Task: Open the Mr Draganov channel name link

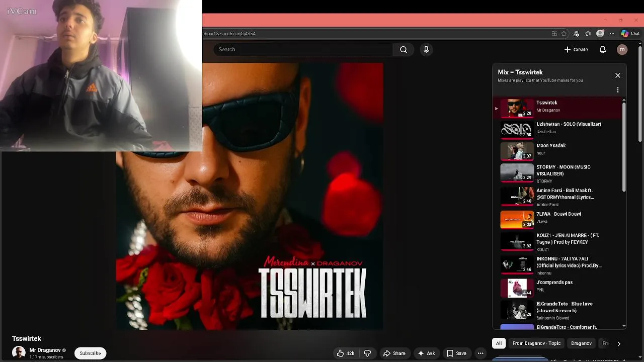Action: pos(45,350)
